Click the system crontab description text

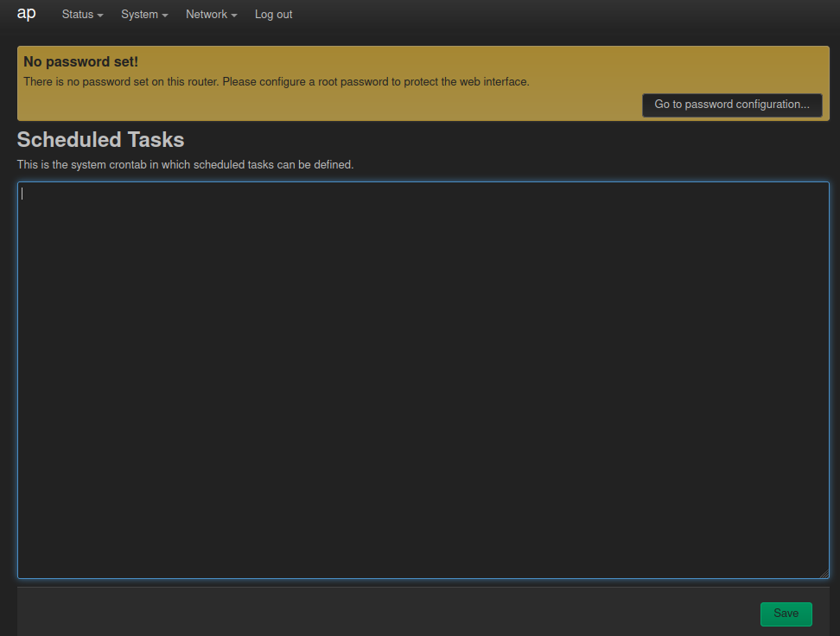(x=185, y=165)
